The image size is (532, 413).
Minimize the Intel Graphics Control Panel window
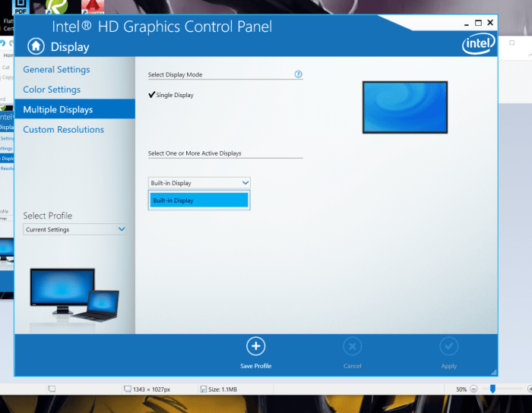click(x=467, y=24)
